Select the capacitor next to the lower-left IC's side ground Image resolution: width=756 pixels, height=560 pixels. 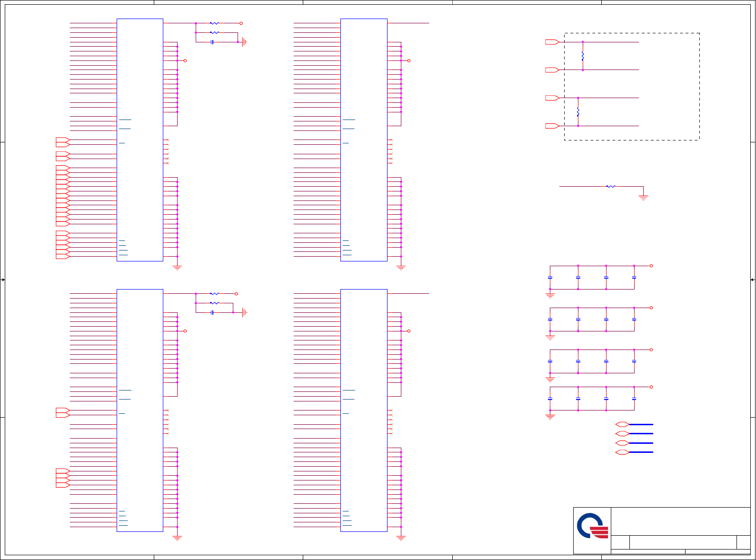pos(212,312)
